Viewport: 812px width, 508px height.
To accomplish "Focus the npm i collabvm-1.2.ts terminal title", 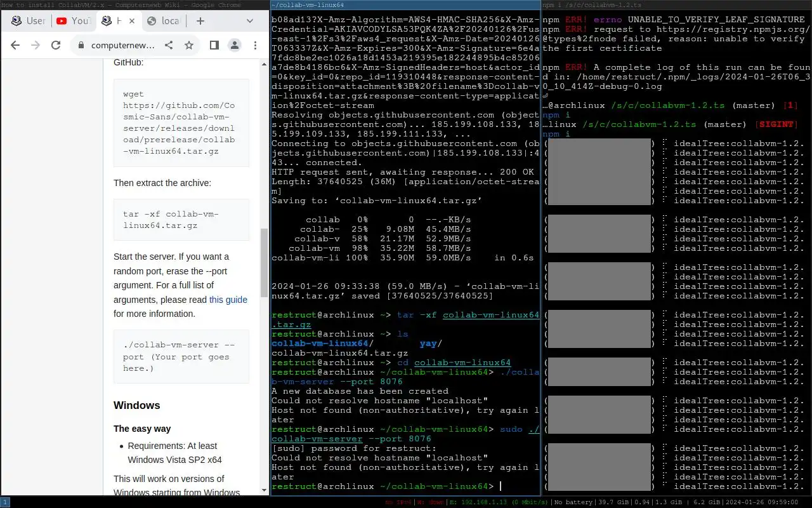I will point(677,4).
